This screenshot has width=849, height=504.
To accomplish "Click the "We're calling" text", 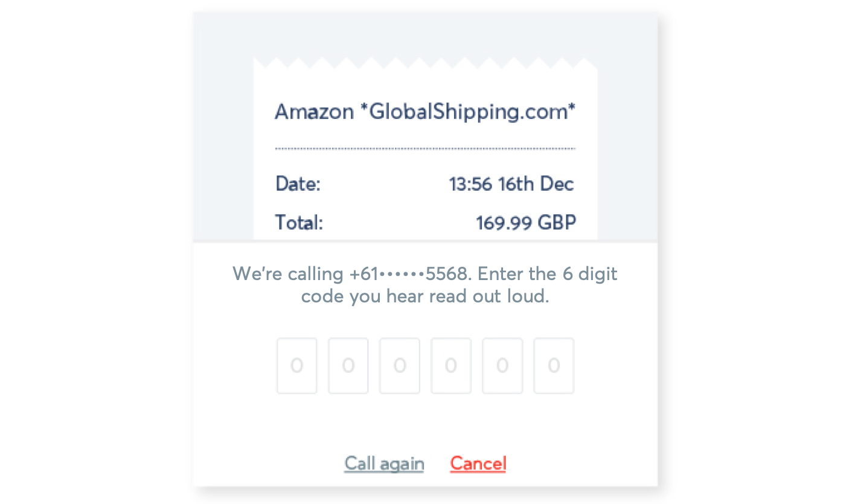I will [288, 274].
